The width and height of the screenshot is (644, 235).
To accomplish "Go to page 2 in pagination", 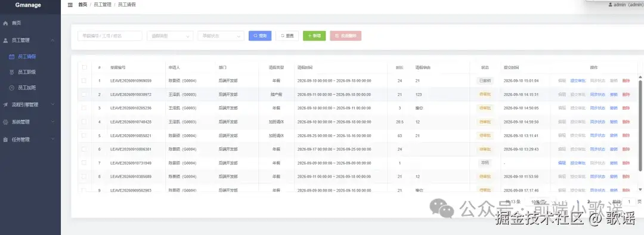I will 589,202.
